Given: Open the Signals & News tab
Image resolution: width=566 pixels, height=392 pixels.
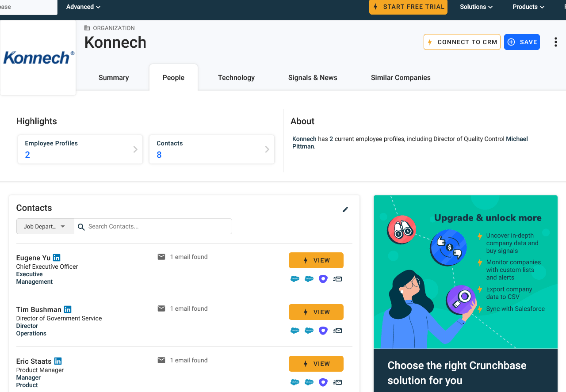Looking at the screenshot, I should (313, 77).
